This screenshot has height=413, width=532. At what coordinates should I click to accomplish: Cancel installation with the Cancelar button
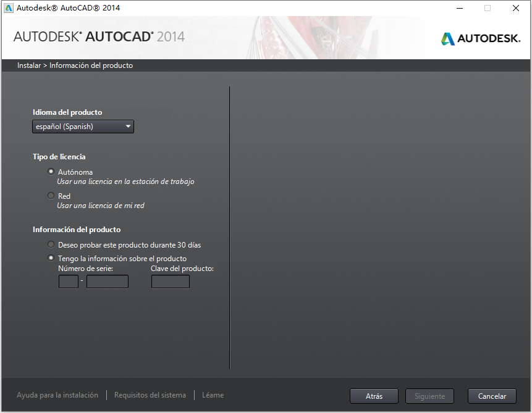pyautogui.click(x=492, y=396)
